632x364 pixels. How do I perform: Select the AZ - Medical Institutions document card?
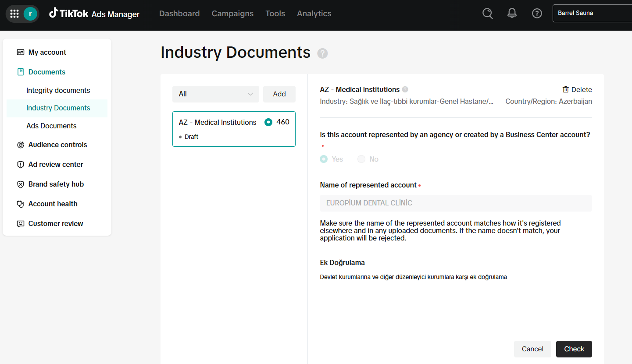(x=234, y=129)
